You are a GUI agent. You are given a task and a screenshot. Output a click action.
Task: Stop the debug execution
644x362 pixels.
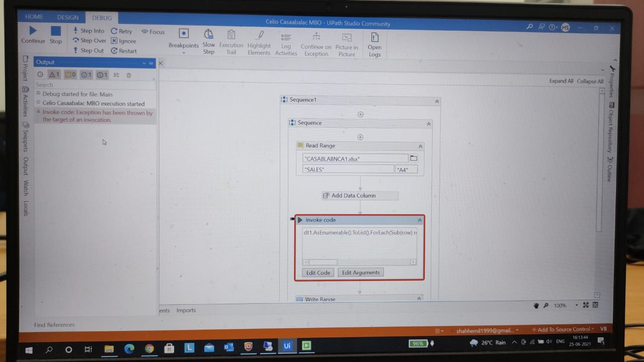tap(56, 31)
